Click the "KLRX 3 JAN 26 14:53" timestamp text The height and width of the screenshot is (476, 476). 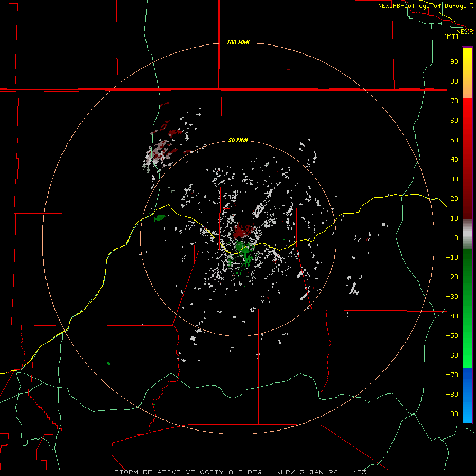[x=321, y=472]
